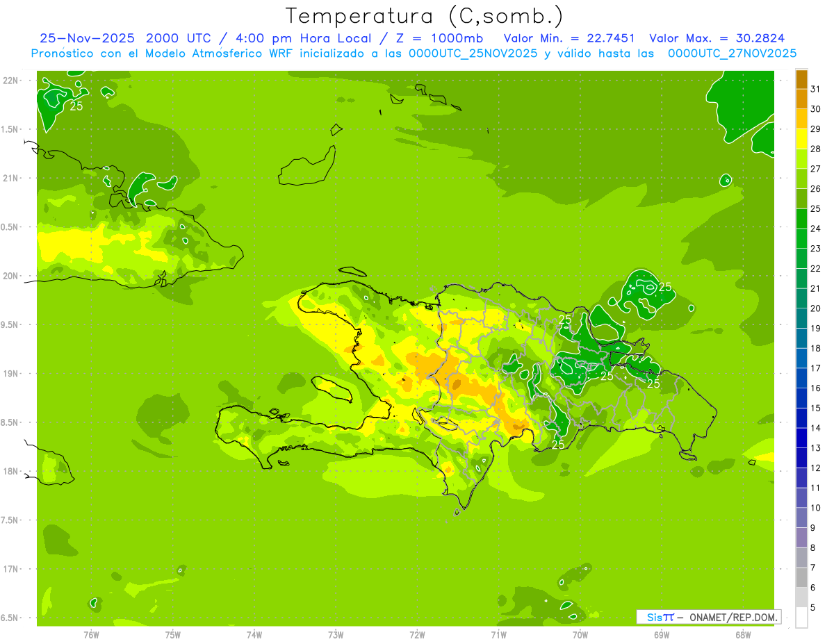Click the color scale value 5
This screenshot has height=644, width=834.
813,607
